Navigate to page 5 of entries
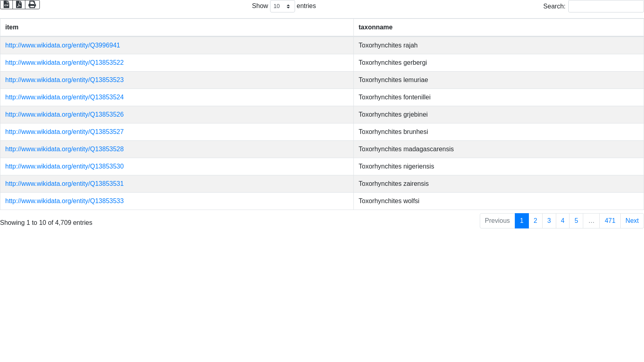 point(576,221)
